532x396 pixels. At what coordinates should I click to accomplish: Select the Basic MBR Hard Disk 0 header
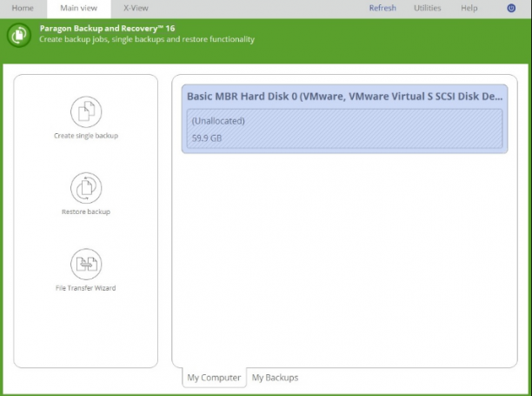(345, 97)
